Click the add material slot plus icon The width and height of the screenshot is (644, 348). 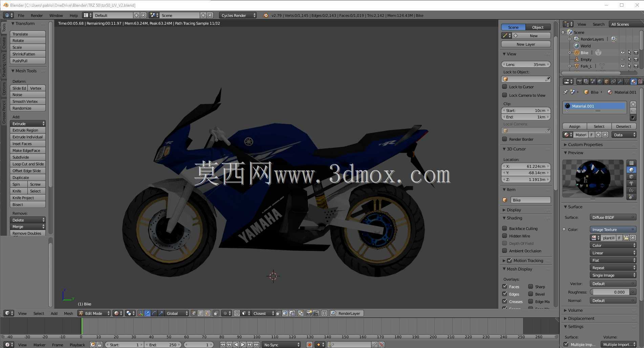point(633,104)
